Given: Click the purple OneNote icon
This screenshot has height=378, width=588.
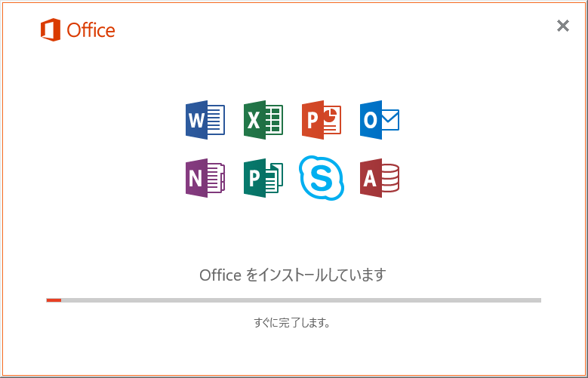Looking at the screenshot, I should pyautogui.click(x=205, y=178).
